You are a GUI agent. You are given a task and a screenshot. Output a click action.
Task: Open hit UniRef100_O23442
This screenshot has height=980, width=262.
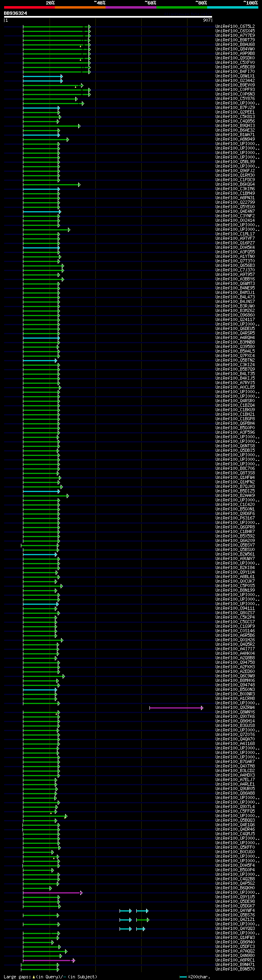(235, 80)
